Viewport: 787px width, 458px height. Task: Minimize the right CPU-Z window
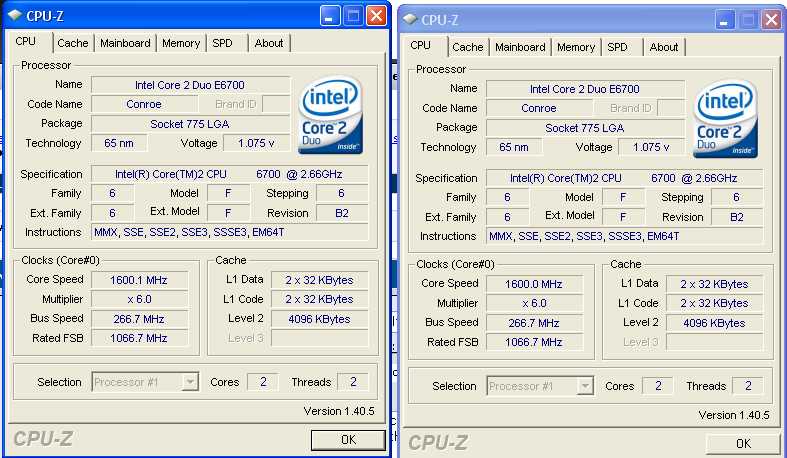(x=725, y=20)
